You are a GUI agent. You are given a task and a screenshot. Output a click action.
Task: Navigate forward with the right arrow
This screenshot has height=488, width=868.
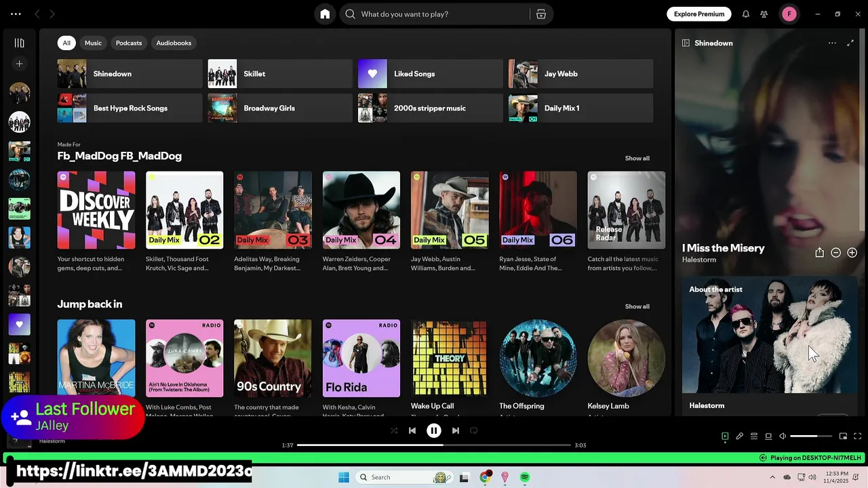52,14
